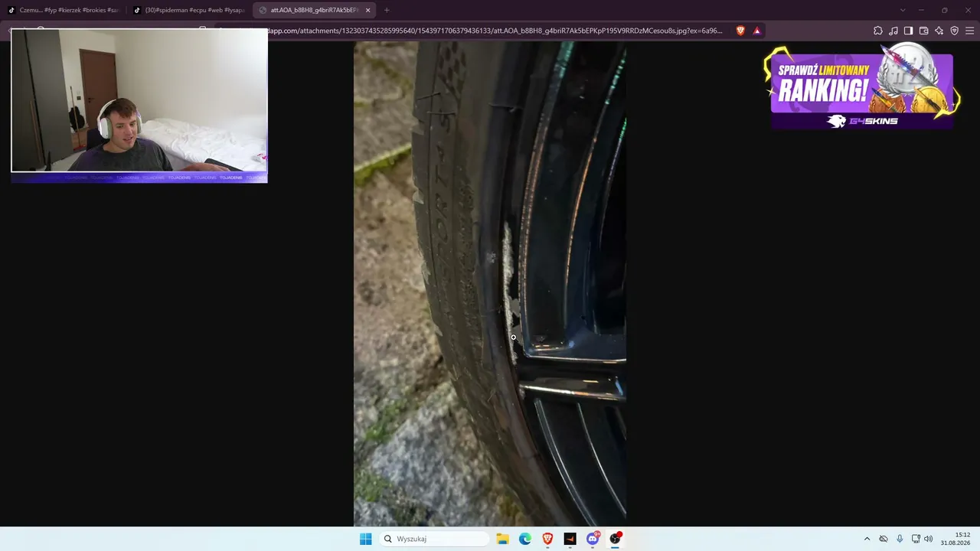This screenshot has height=551, width=980.
Task: Open the clock showing 15:12 and 31.08.2026
Action: click(x=956, y=539)
